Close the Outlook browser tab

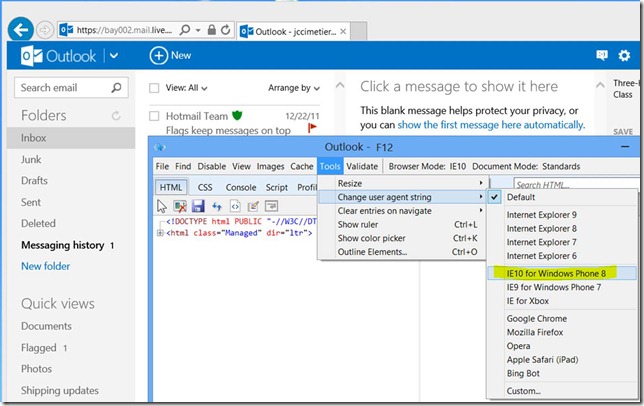pyautogui.click(x=343, y=32)
